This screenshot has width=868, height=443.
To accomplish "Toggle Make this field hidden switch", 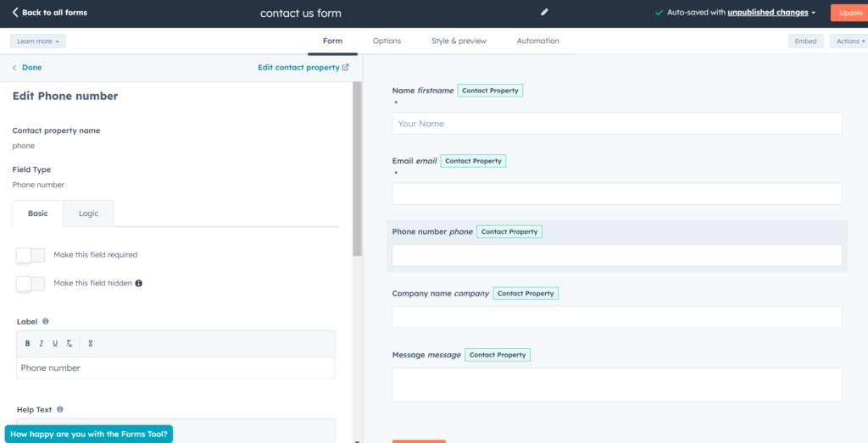I will [31, 284].
